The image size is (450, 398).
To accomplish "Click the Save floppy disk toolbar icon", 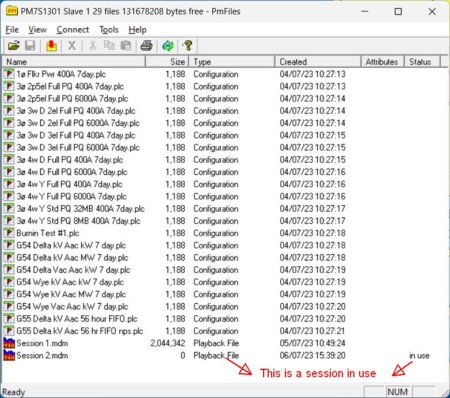I will [30, 46].
